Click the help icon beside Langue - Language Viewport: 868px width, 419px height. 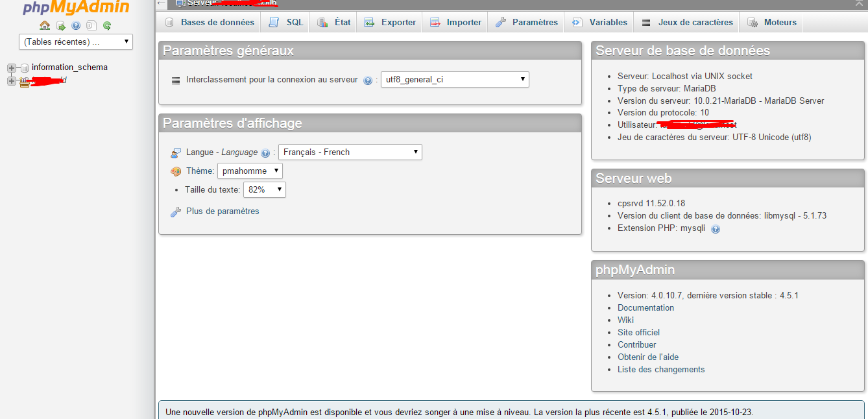pyautogui.click(x=265, y=153)
